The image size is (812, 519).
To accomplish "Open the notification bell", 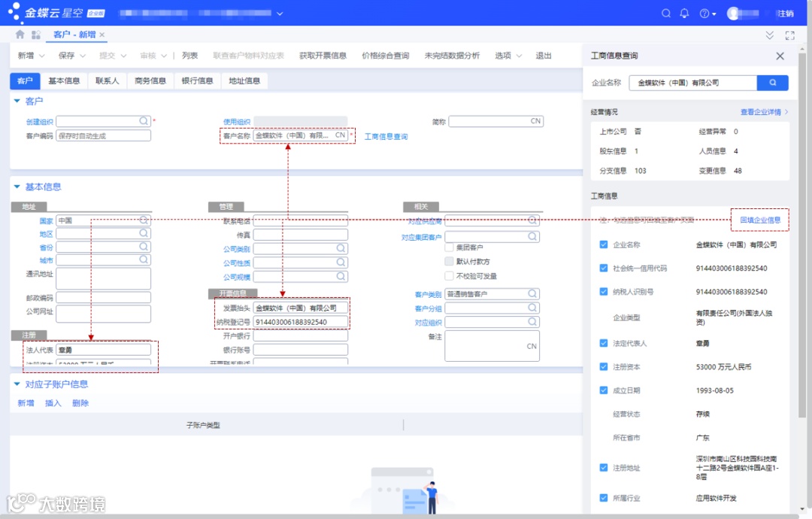I will (684, 14).
